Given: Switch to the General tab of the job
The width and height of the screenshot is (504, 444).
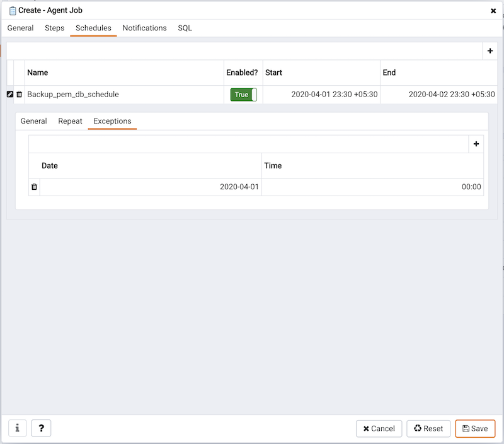Looking at the screenshot, I should tap(20, 28).
